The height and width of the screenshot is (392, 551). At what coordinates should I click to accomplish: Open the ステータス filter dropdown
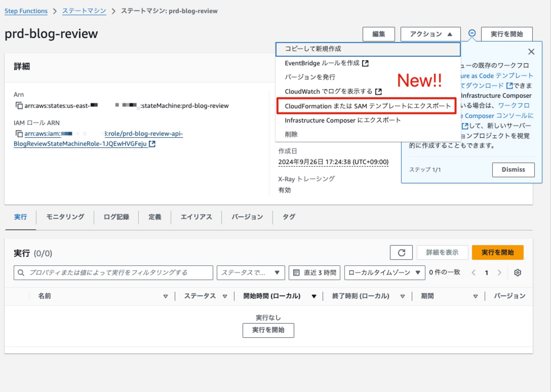coord(251,272)
